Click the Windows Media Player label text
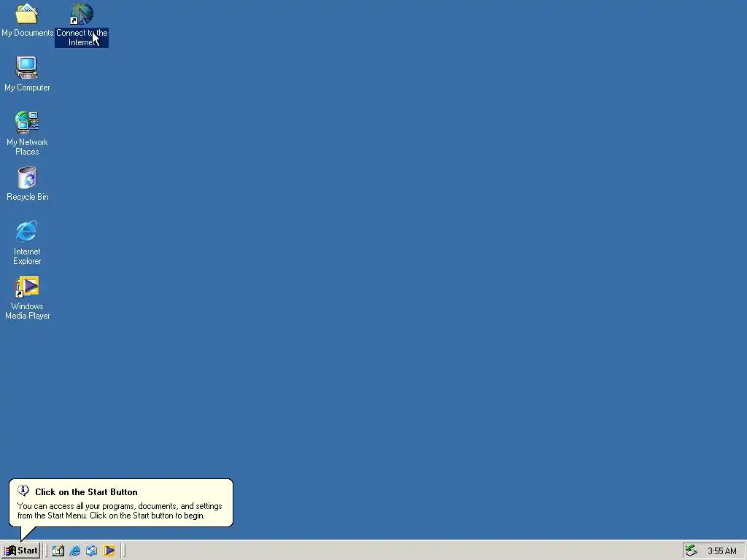The image size is (747, 560). [27, 311]
